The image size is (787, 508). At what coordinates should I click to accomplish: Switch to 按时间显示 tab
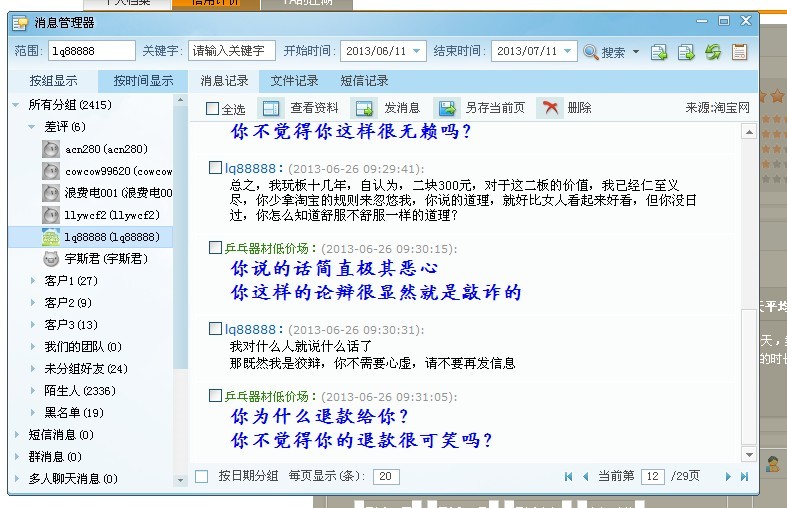click(143, 81)
